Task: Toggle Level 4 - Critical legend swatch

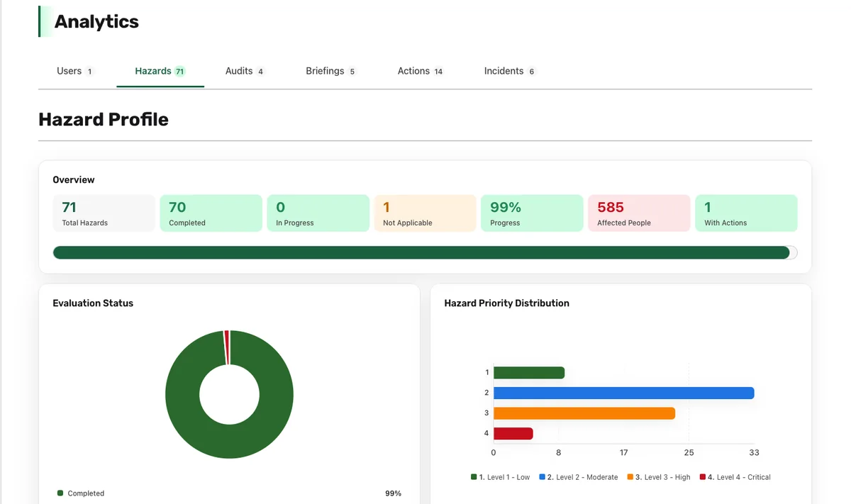Action: (x=703, y=477)
